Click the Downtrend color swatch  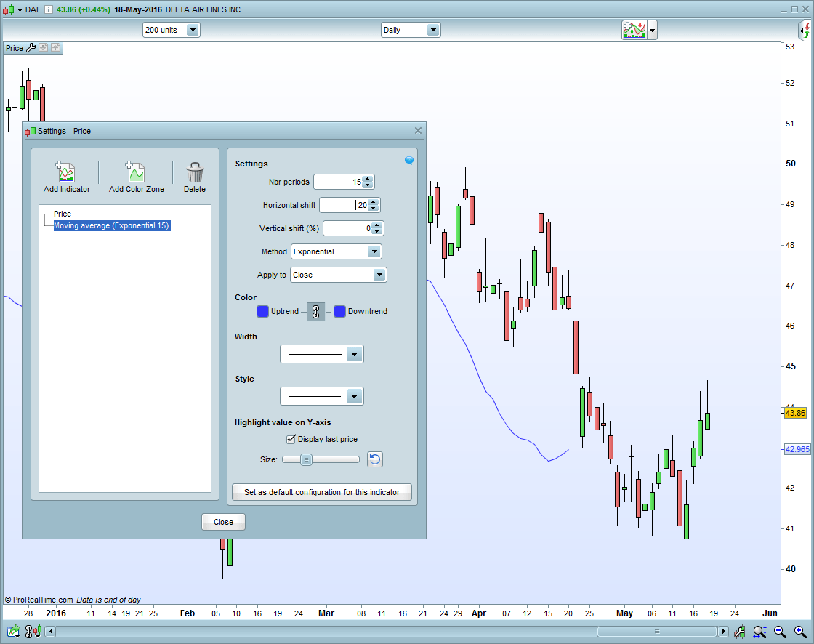click(339, 311)
